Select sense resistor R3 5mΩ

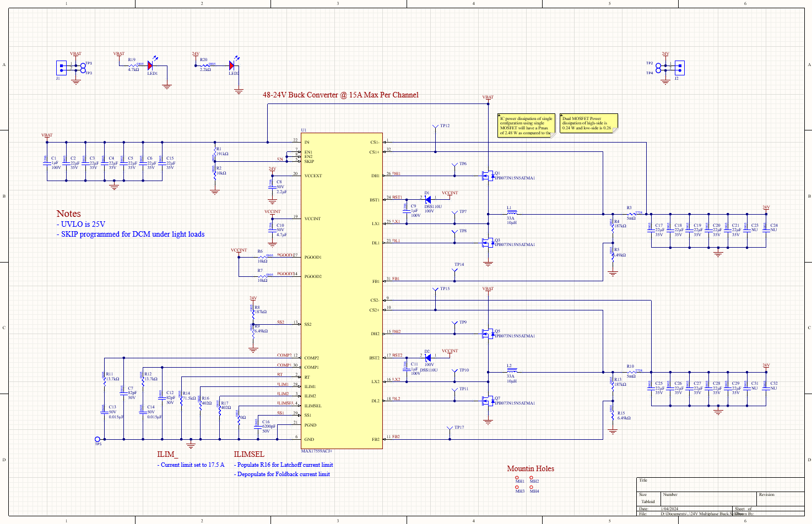pyautogui.click(x=631, y=214)
